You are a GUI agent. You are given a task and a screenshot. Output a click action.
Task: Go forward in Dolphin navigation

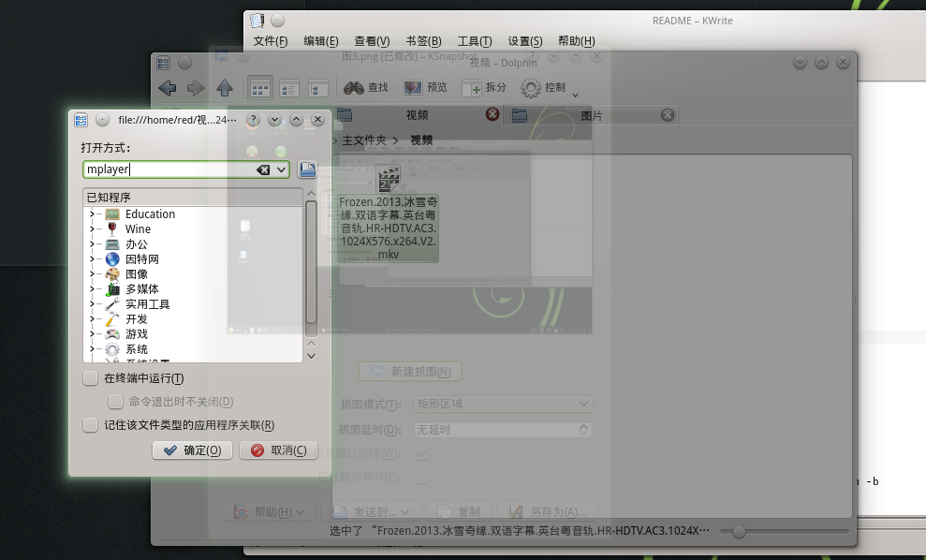click(196, 88)
